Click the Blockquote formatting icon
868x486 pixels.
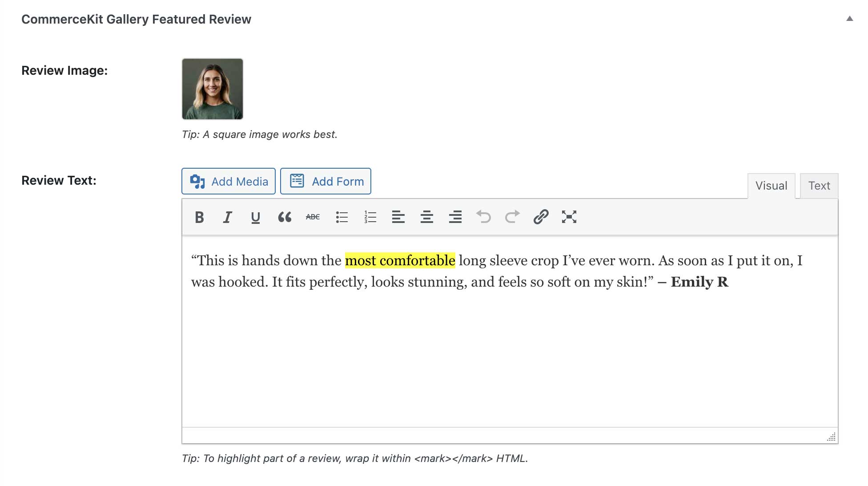285,217
